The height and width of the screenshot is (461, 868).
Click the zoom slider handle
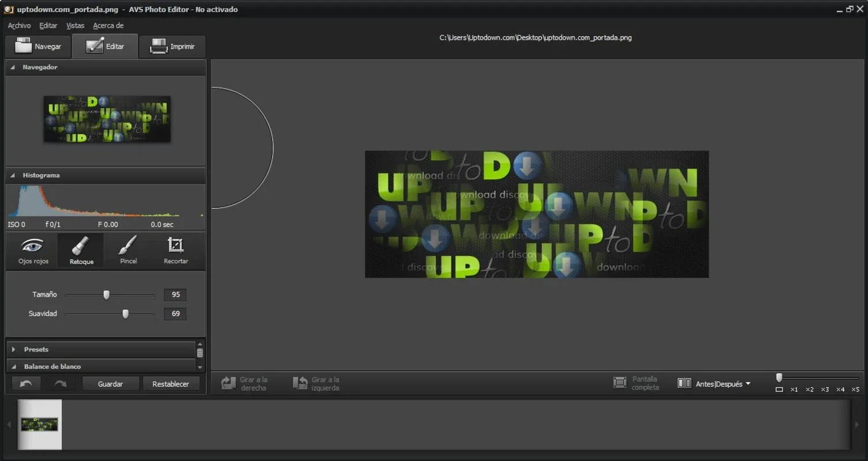pyautogui.click(x=779, y=378)
